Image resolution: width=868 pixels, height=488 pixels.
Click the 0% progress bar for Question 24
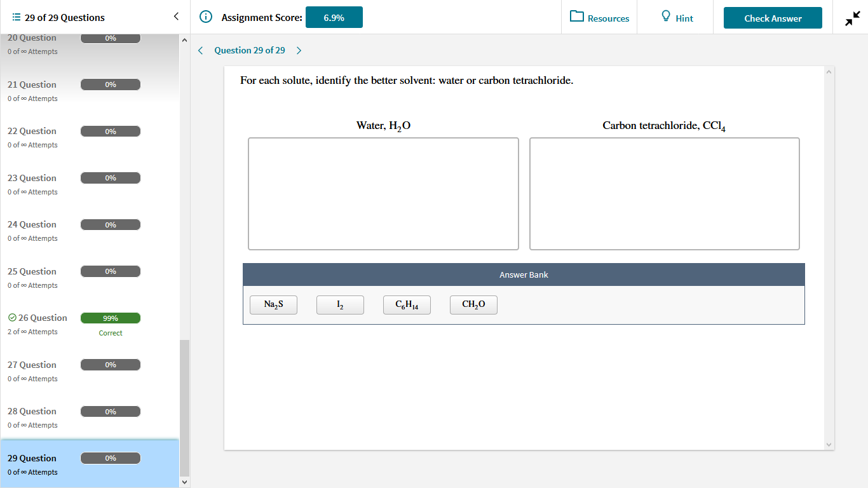click(111, 224)
